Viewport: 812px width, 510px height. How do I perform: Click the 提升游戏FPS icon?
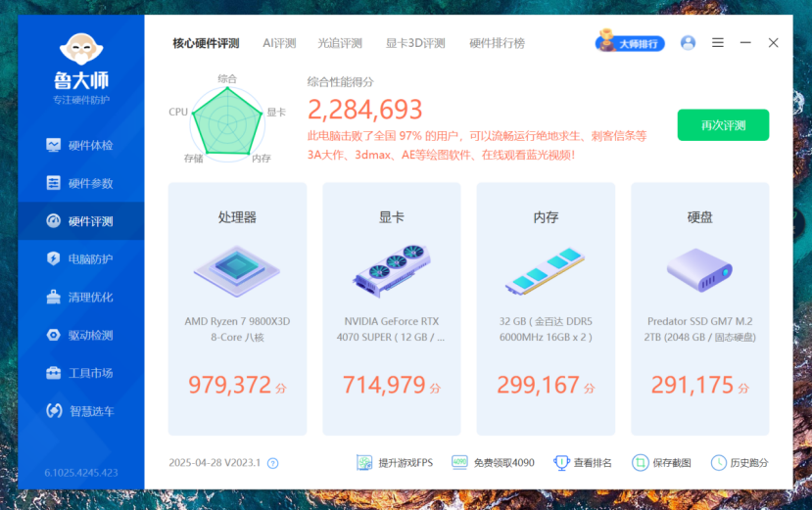tap(364, 462)
